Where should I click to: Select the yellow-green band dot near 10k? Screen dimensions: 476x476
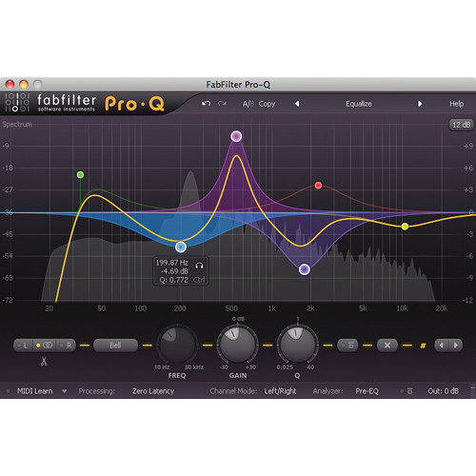[x=405, y=227]
